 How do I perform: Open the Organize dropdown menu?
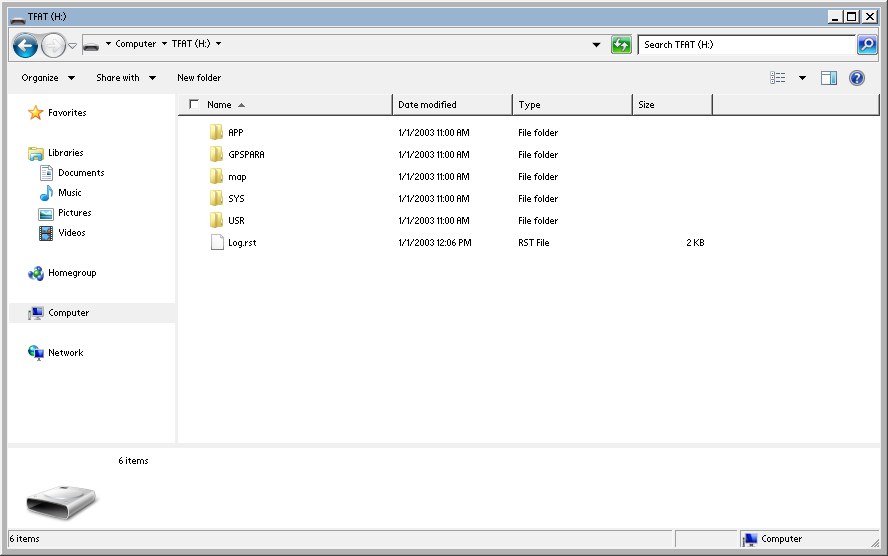tap(47, 78)
